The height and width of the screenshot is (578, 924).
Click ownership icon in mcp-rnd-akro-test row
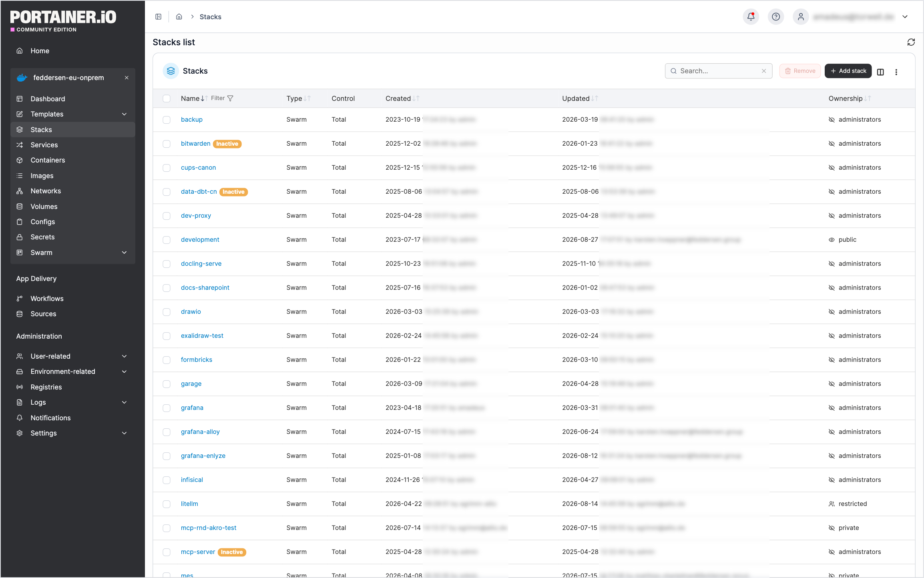(x=832, y=528)
